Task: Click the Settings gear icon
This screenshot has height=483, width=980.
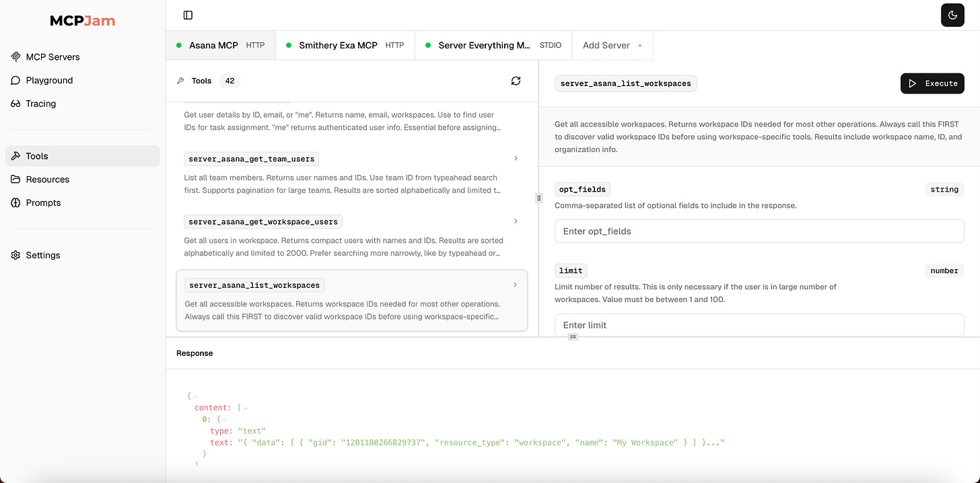Action: pyautogui.click(x=15, y=255)
